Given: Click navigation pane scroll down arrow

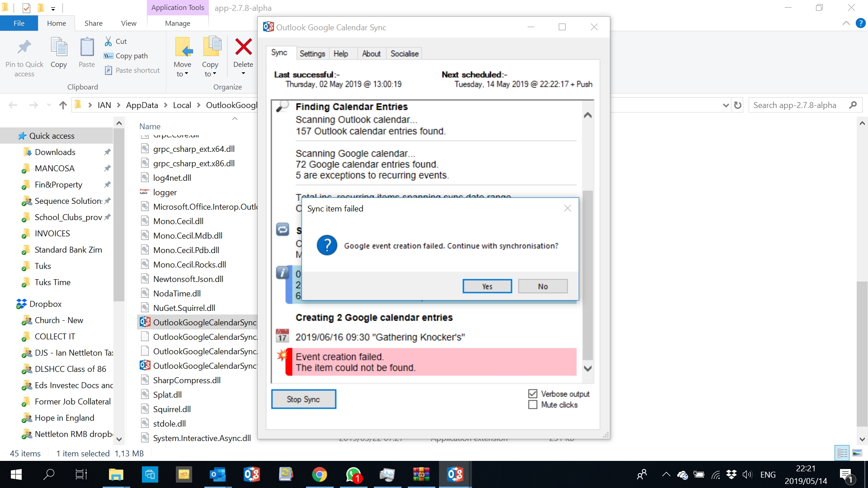Looking at the screenshot, I should click(119, 438).
